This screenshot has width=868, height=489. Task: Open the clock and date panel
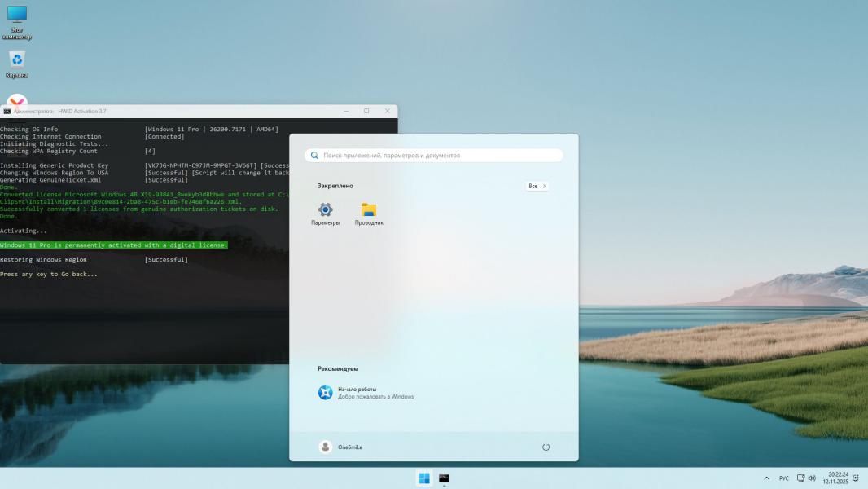tap(838, 478)
